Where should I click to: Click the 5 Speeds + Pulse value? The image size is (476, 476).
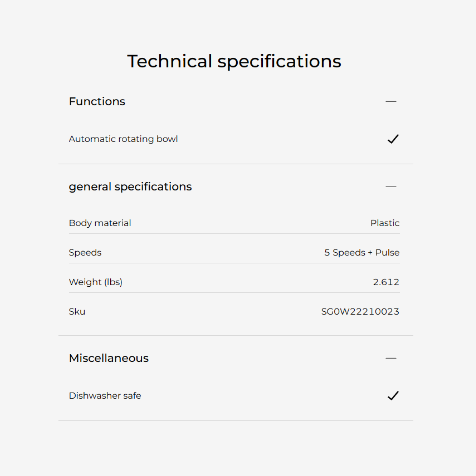click(362, 253)
